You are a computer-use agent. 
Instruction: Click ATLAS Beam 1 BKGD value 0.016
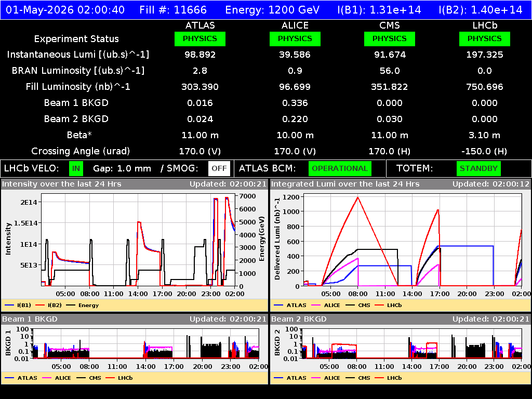(x=200, y=103)
